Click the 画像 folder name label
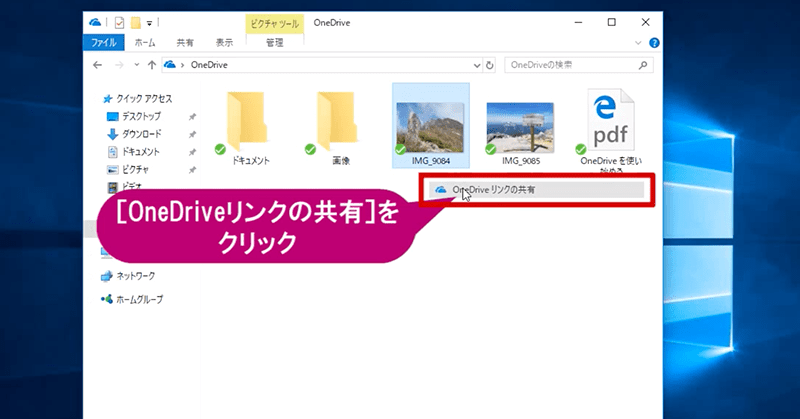800x419 pixels. [341, 161]
